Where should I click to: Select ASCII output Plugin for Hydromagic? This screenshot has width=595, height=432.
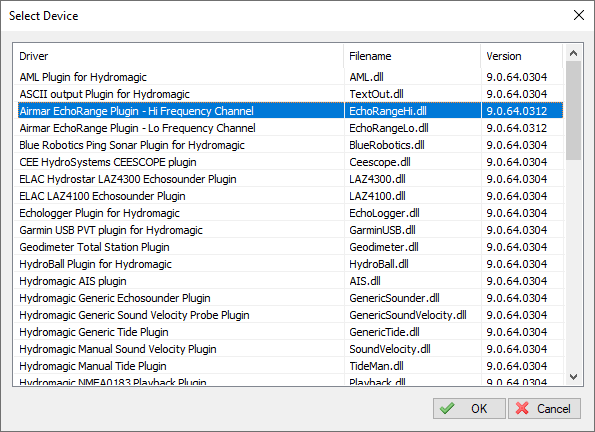289,94
